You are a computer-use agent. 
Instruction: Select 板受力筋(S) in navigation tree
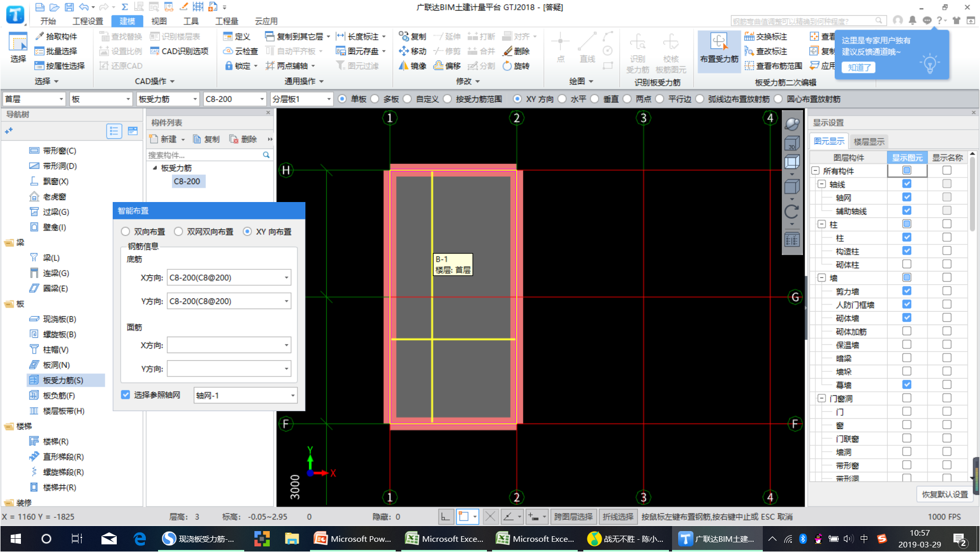(66, 380)
